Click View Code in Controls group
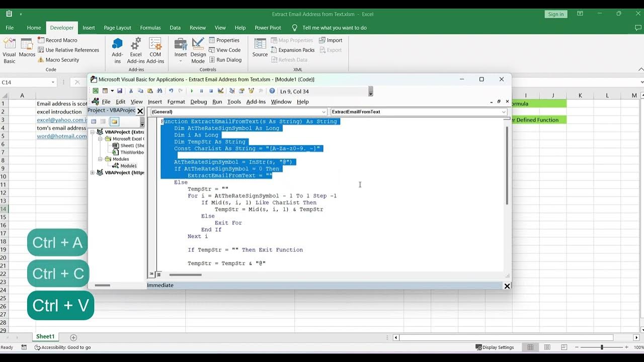The image size is (644, 362). pos(224,50)
